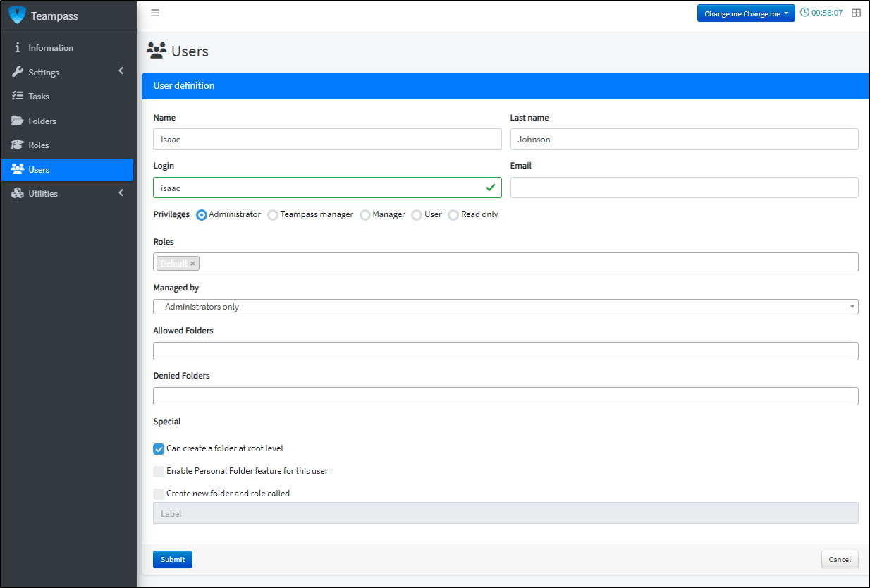Image resolution: width=870 pixels, height=588 pixels.
Task: Click the empty Email field
Action: pyautogui.click(x=684, y=188)
